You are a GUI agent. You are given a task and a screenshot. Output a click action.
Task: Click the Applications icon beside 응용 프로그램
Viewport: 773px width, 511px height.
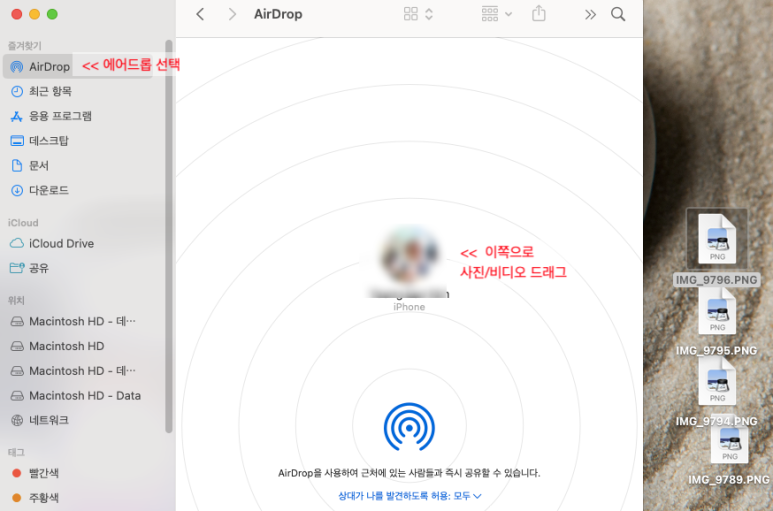[x=17, y=116]
